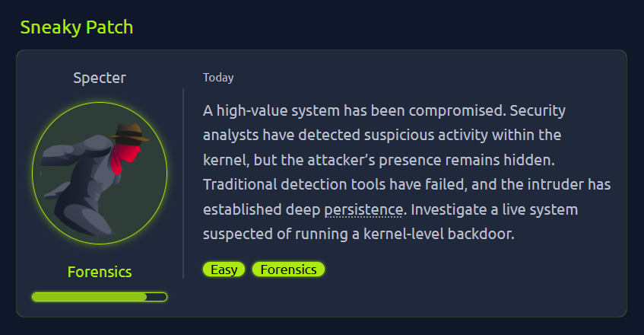
Task: Open the Sneaky Patch challenge title
Action: coord(76,28)
